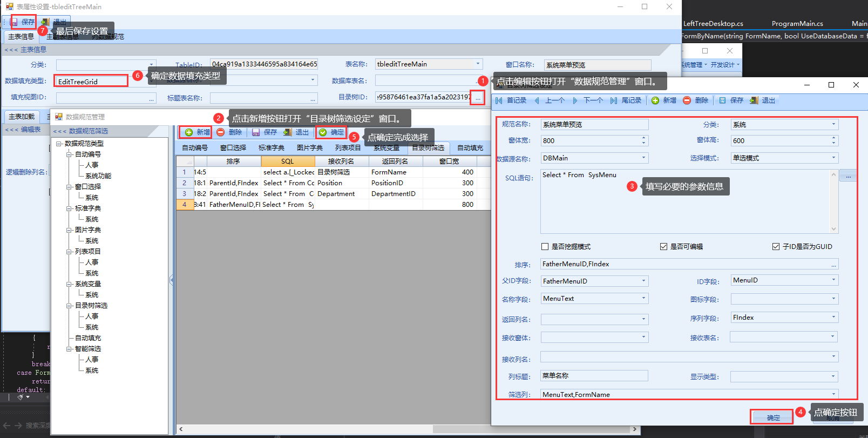The height and width of the screenshot is (438, 868).
Task: Click the 数据规范管理 window title icon
Action: pyautogui.click(x=59, y=117)
